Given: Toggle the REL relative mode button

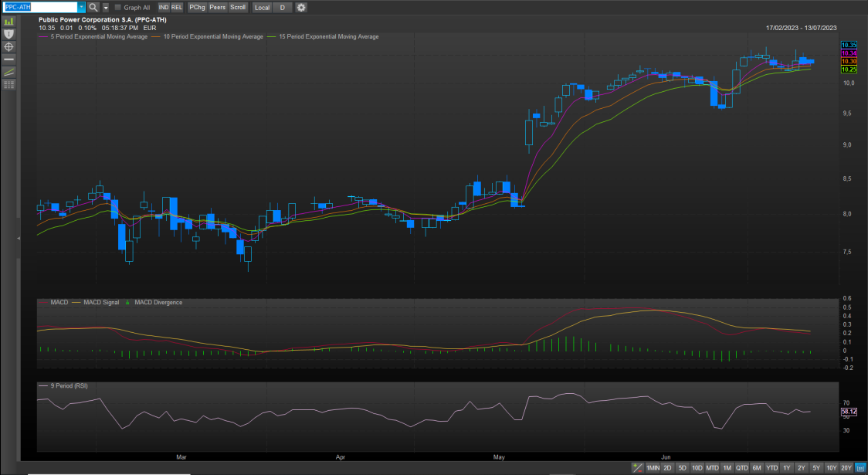Looking at the screenshot, I should 177,7.
